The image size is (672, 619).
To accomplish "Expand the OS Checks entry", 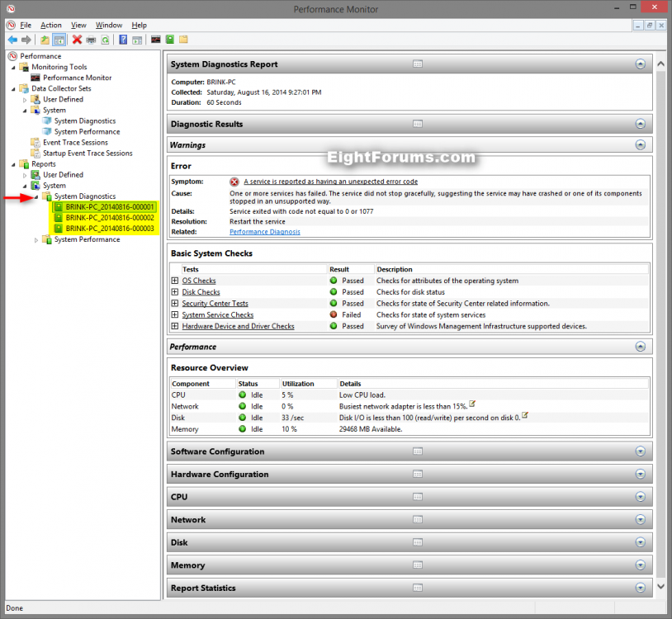I will [x=173, y=280].
